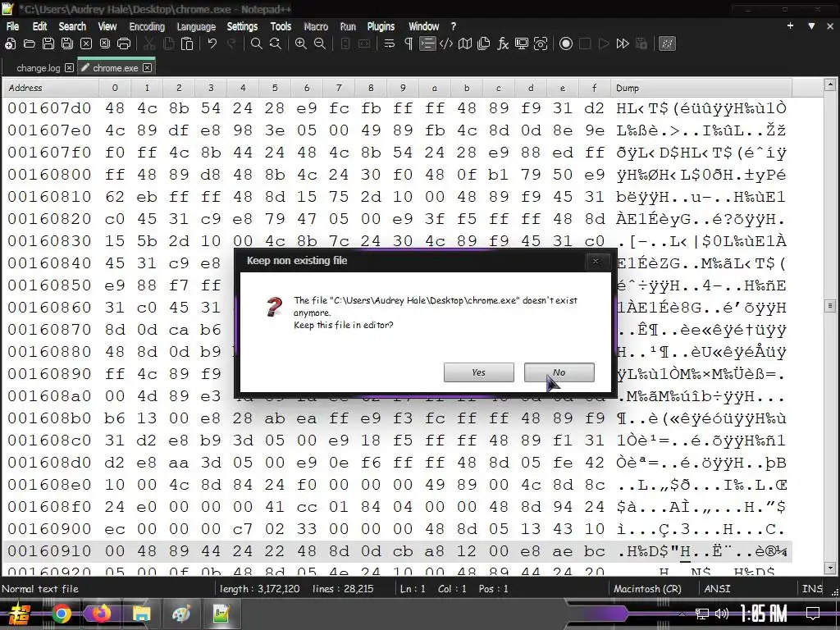This screenshot has width=840, height=630.
Task: Open the ? help menu
Action: point(453,26)
